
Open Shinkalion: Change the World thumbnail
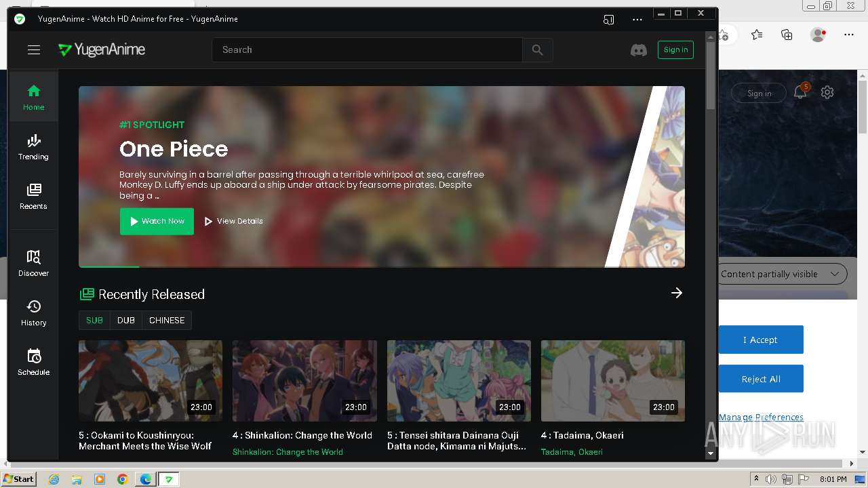[304, 381]
